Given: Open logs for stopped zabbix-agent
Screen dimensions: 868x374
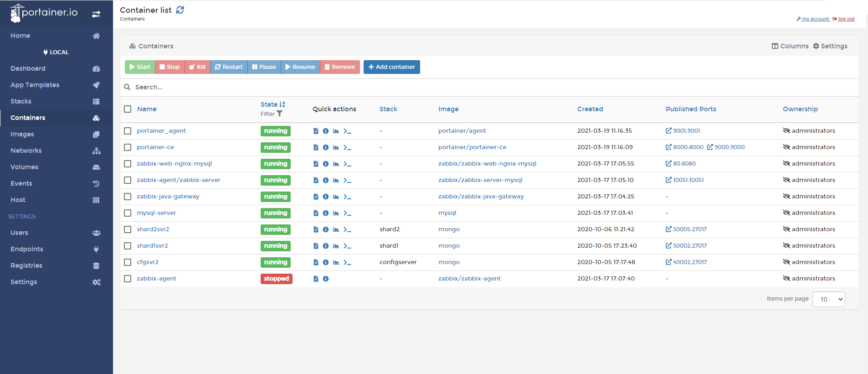Looking at the screenshot, I should point(316,279).
